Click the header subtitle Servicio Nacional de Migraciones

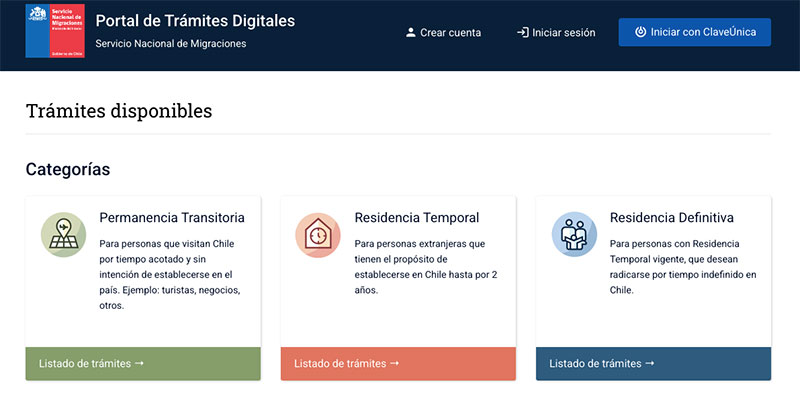pyautogui.click(x=171, y=44)
